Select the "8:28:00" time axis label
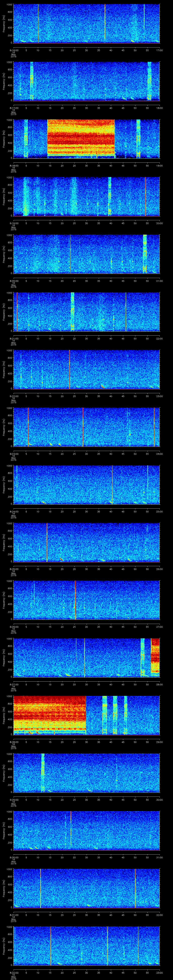Viewport: 173px width, 980px height. [14, 742]
